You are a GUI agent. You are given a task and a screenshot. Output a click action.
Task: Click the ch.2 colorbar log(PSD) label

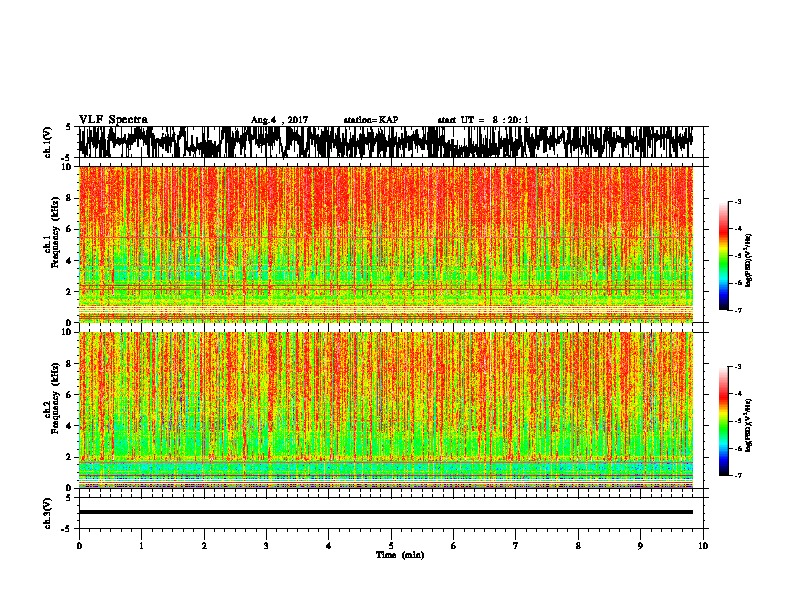point(748,425)
